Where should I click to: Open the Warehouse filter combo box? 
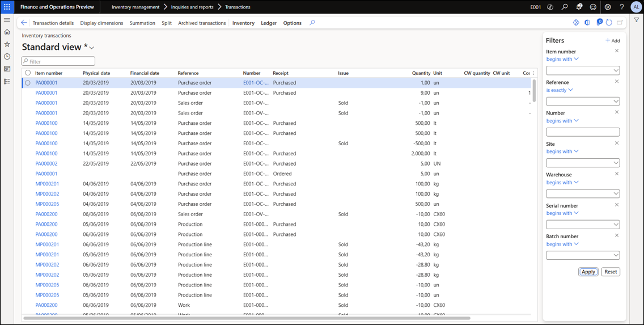coord(582,193)
